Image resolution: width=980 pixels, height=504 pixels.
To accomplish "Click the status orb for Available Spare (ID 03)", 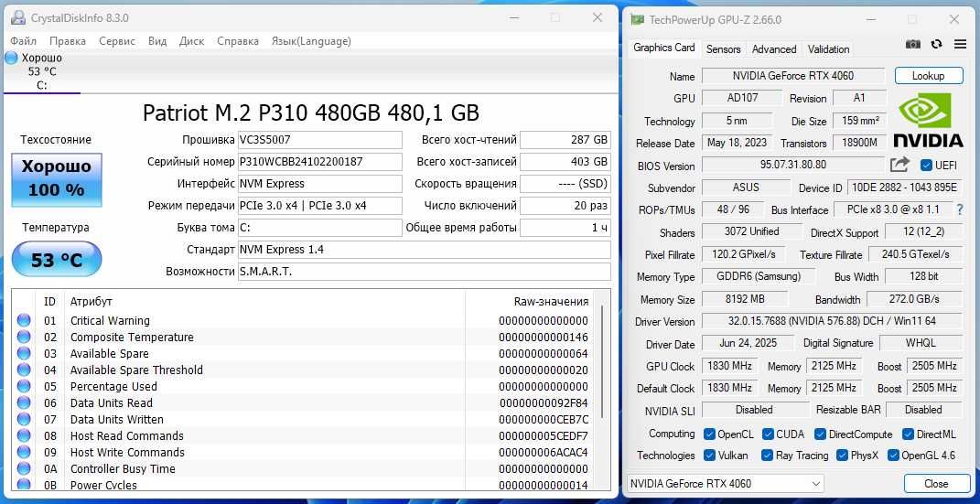I will (24, 353).
